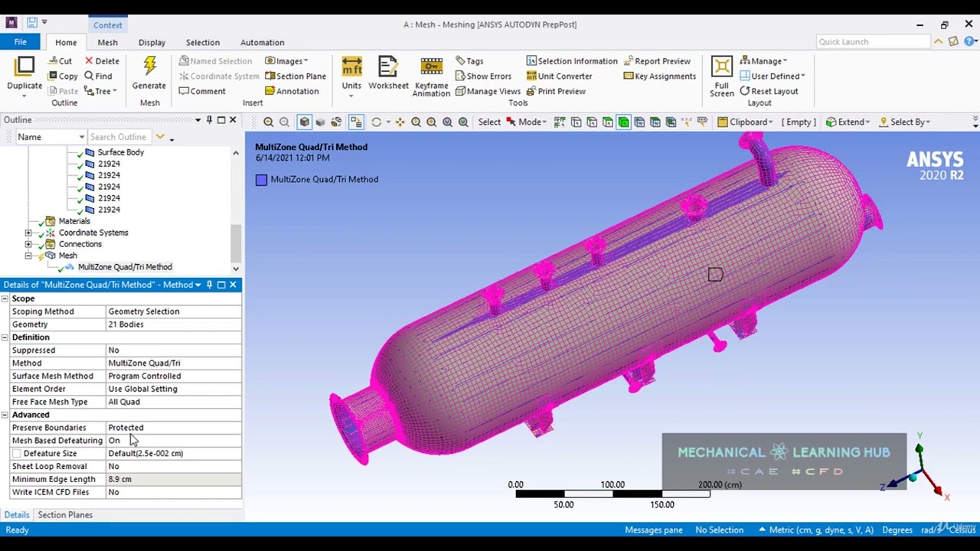Click in the Search Outline field
Image resolution: width=980 pixels, height=551 pixels.
[x=119, y=137]
